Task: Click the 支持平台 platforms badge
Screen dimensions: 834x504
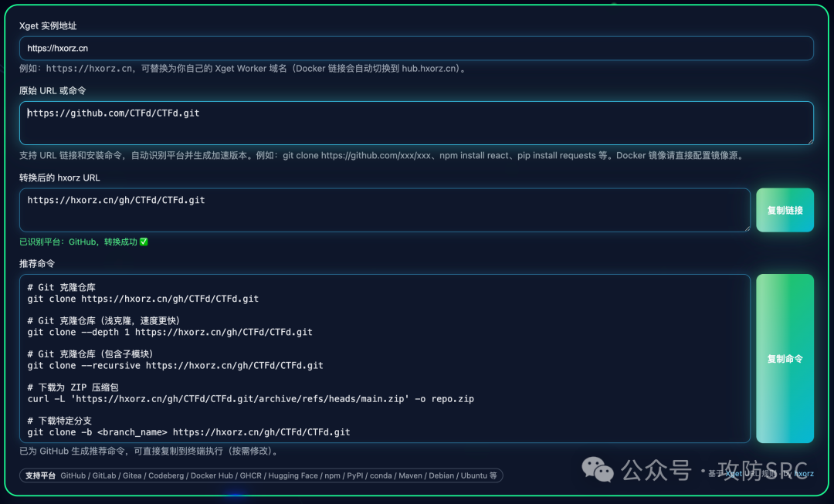Action: (40, 475)
